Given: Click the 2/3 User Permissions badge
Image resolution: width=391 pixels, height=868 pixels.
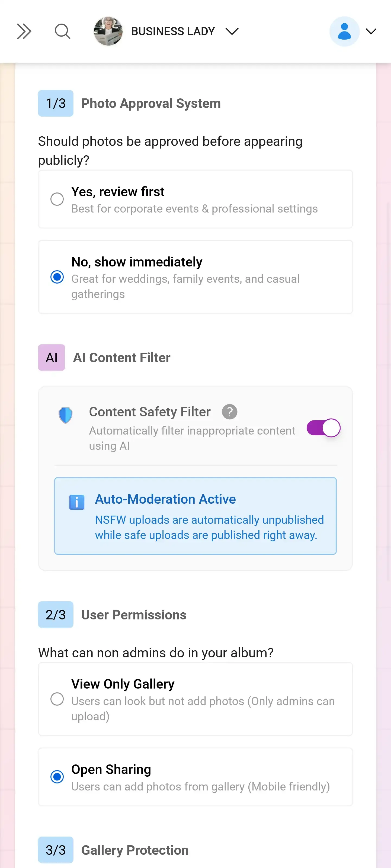Looking at the screenshot, I should point(56,615).
